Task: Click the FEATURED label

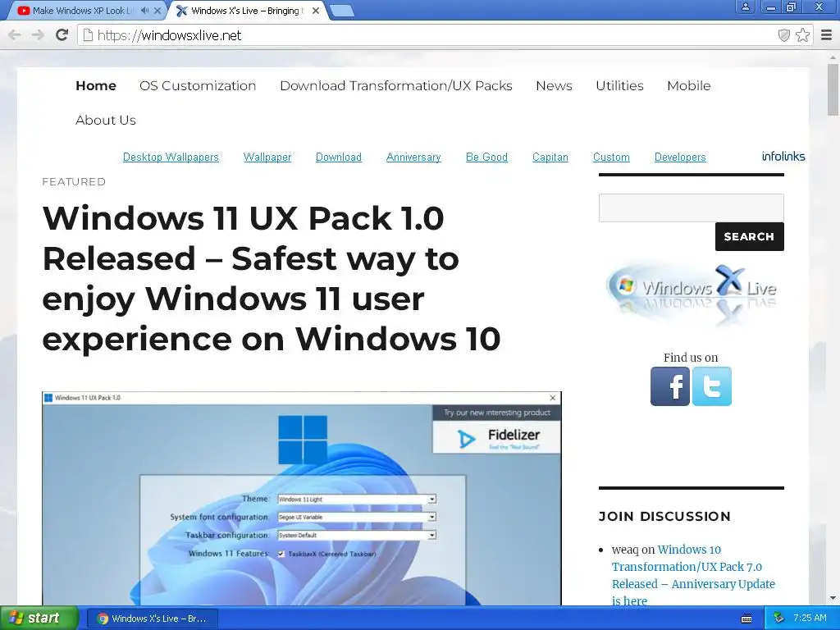Action: click(x=74, y=181)
